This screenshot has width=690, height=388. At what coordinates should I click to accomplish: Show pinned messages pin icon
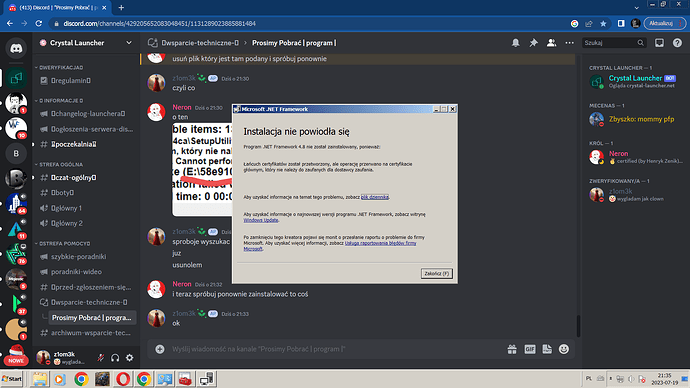click(533, 43)
